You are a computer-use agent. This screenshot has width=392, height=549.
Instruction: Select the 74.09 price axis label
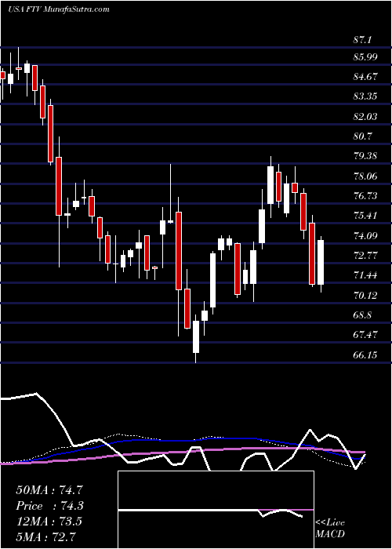coord(366,235)
